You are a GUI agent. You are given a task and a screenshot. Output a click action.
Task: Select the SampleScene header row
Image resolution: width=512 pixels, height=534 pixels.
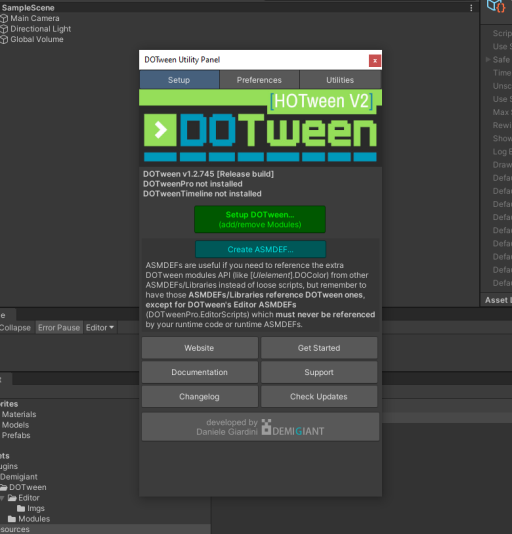(x=238, y=7)
